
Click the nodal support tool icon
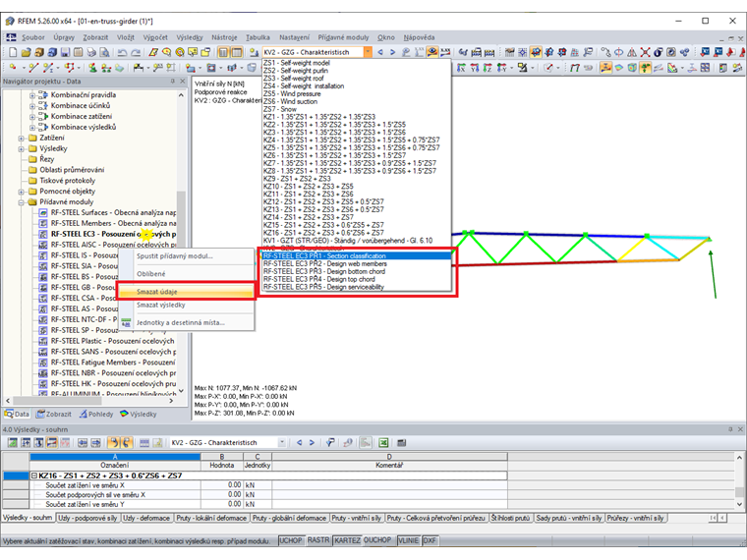pos(93,68)
